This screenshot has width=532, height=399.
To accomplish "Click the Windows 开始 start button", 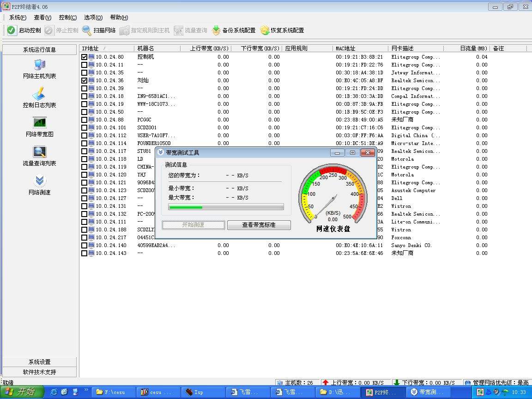I will click(22, 392).
